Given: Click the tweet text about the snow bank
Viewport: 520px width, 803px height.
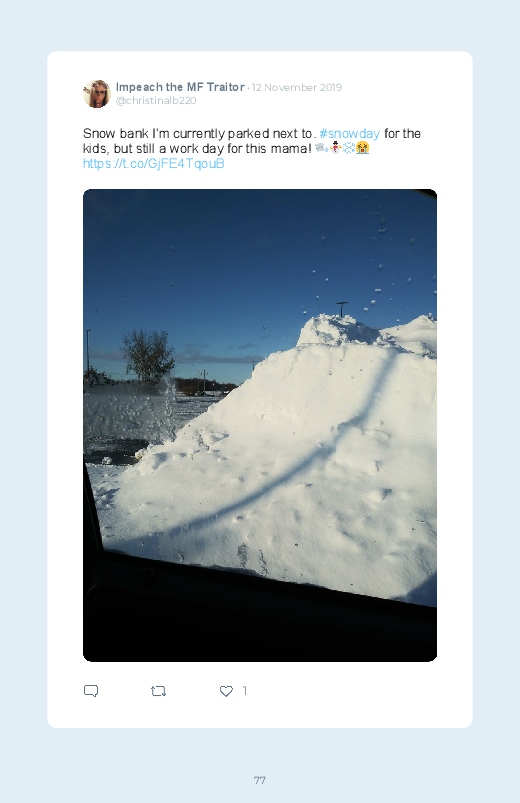Looking at the screenshot, I should pyautogui.click(x=252, y=141).
